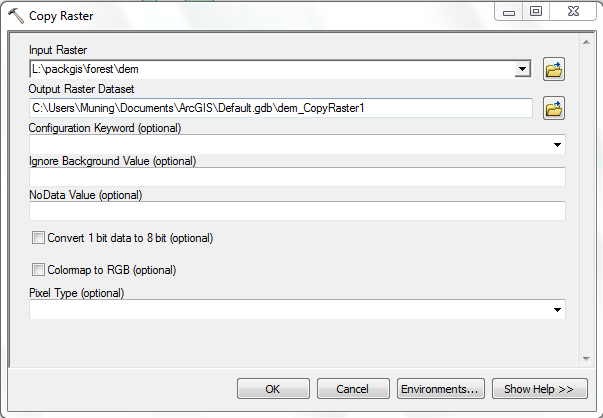Click Show Help to expand help panel
The height and width of the screenshot is (418, 603).
pyautogui.click(x=538, y=388)
